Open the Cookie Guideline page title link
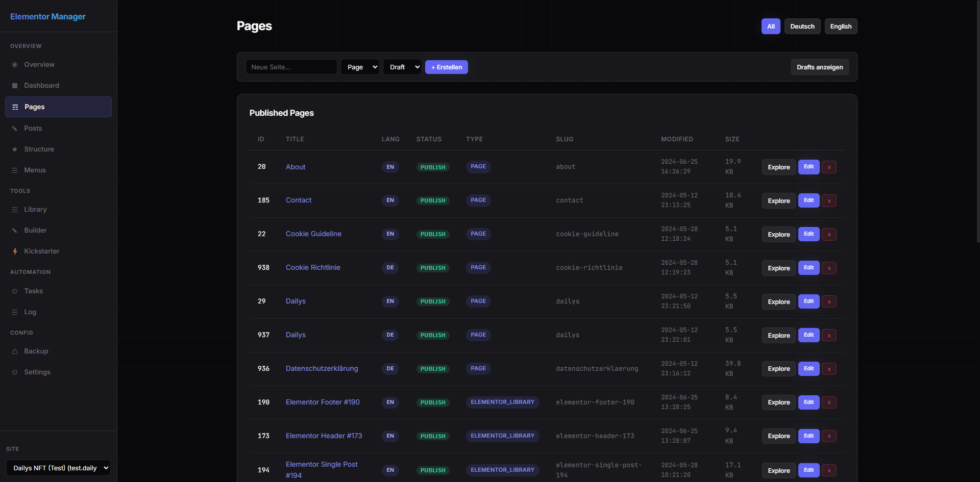The height and width of the screenshot is (482, 980). tap(313, 234)
